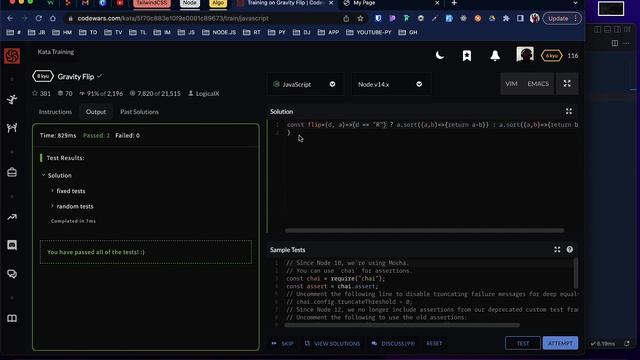640x360 pixels.
Task: Bookmark this kata using the header bookmark icon
Action: tap(467, 56)
